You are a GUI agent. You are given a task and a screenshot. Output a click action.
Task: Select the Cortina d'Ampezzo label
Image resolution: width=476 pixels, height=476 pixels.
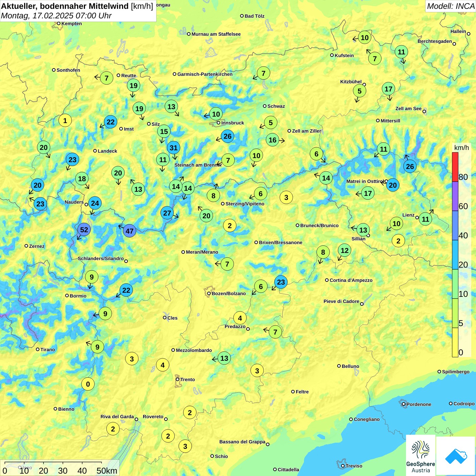(351, 280)
